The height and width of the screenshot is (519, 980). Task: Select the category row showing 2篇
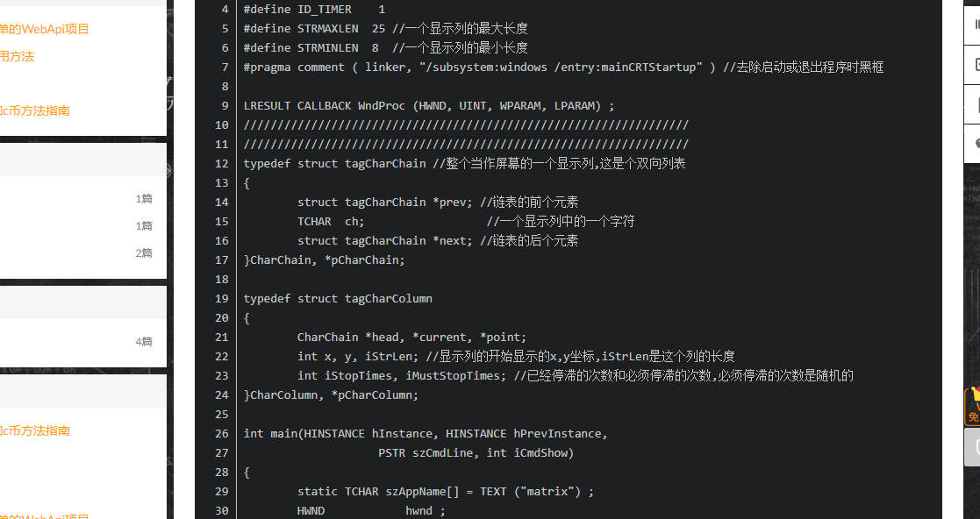[x=83, y=253]
